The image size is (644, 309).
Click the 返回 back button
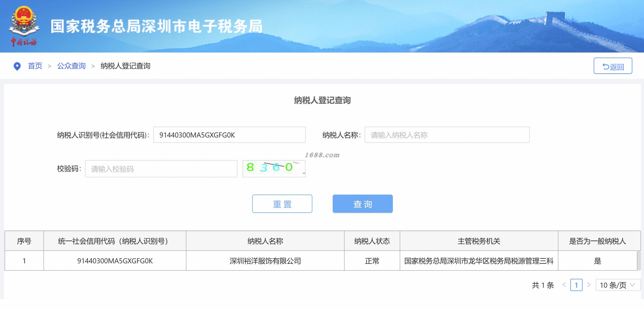[x=613, y=66]
